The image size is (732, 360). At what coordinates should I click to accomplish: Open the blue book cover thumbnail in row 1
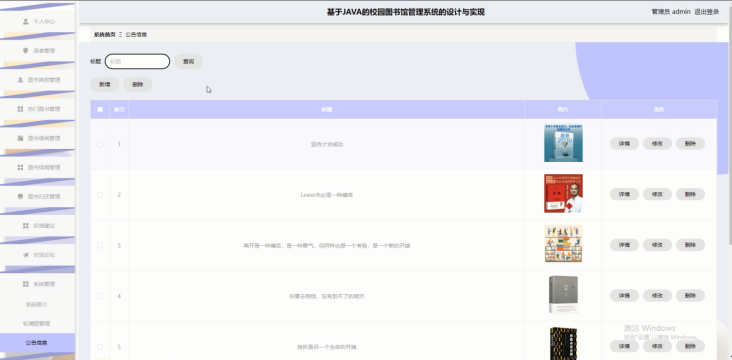(563, 143)
